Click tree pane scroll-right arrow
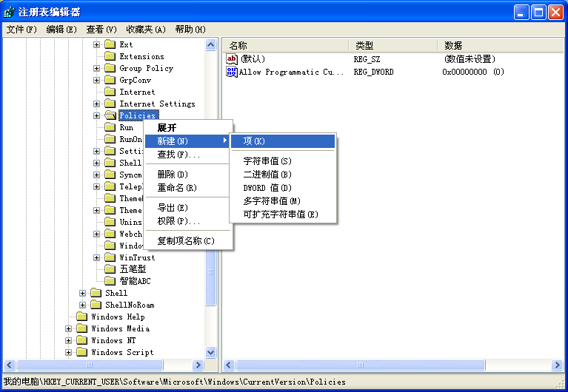Image resolution: width=568 pixels, height=392 pixels. 198,365
